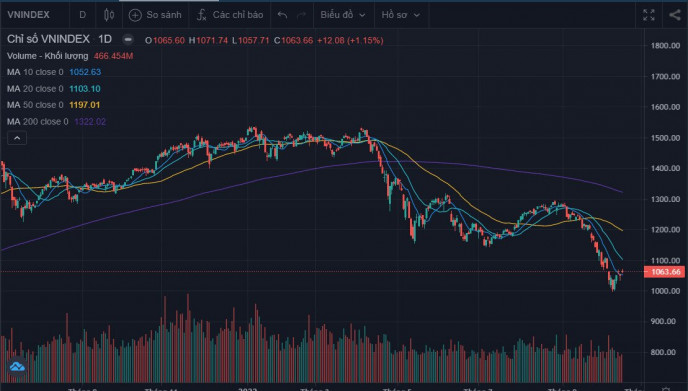Click the 1063.66 current price label
This screenshot has width=688, height=391.
click(x=665, y=272)
